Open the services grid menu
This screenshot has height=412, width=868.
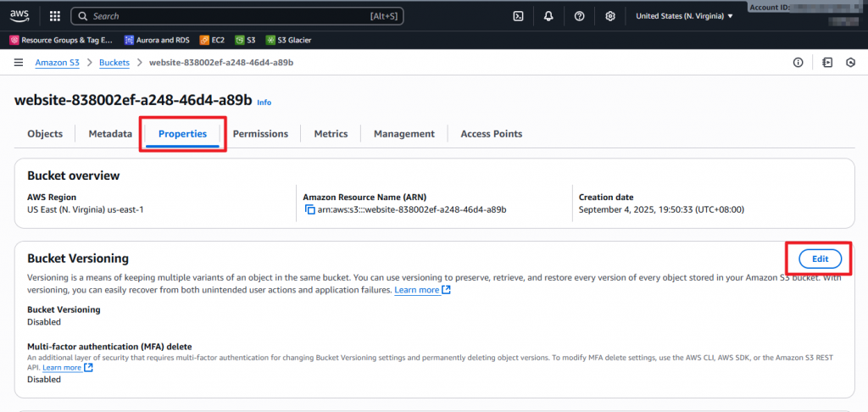[55, 16]
